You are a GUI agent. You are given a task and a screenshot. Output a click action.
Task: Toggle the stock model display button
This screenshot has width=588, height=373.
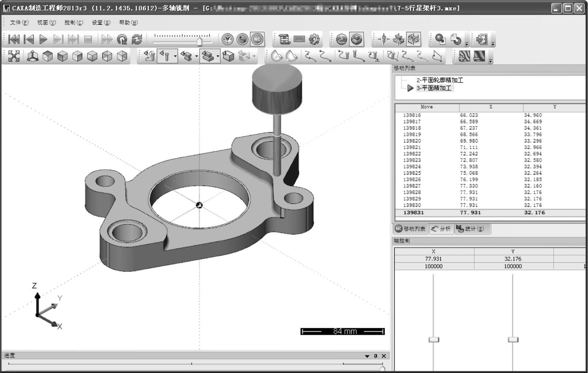coord(208,56)
